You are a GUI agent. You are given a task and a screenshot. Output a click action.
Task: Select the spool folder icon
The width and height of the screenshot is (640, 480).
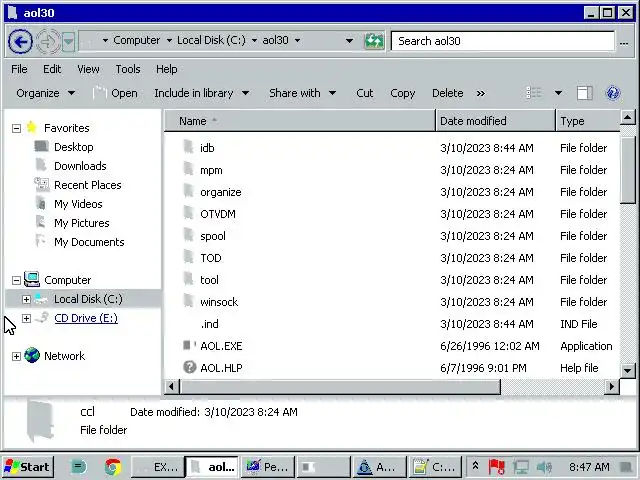189,235
